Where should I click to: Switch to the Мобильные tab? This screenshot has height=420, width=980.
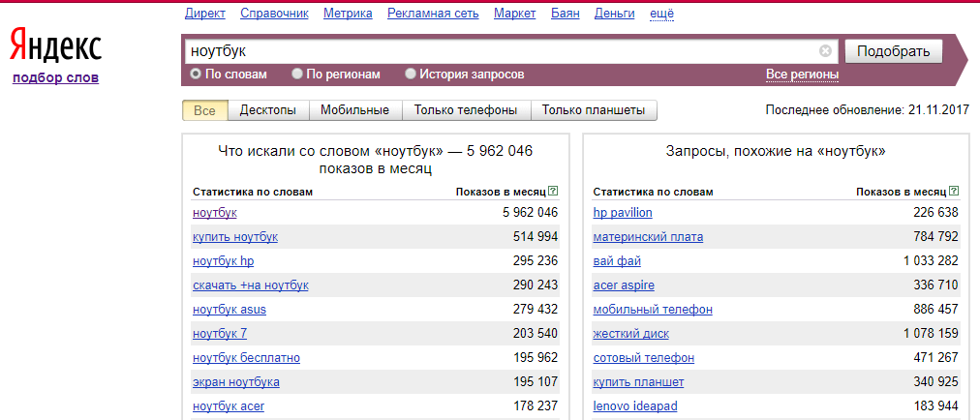pos(355,110)
